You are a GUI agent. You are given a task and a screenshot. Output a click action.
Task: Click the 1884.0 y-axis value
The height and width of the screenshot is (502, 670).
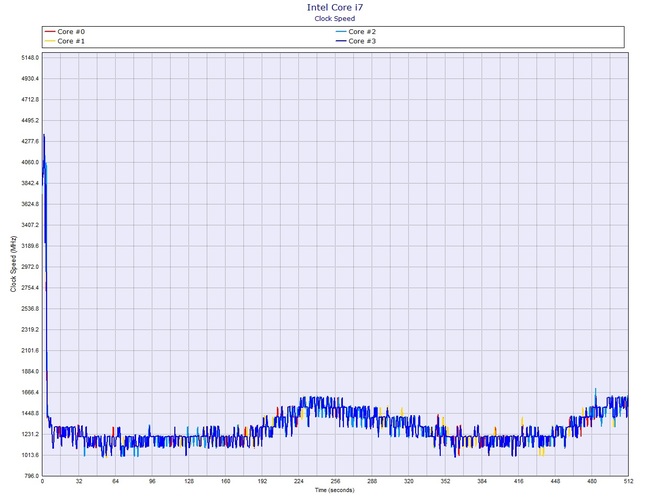click(30, 372)
